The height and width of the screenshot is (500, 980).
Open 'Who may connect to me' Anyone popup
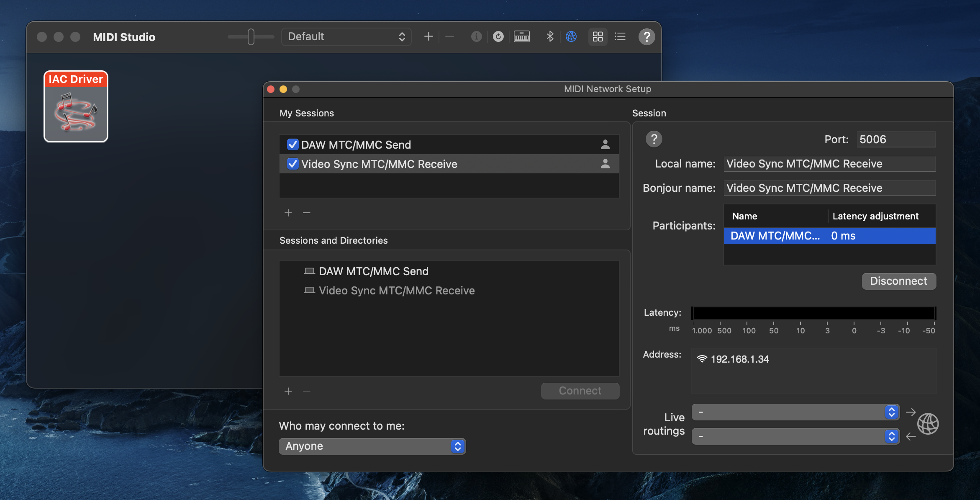[x=372, y=446]
